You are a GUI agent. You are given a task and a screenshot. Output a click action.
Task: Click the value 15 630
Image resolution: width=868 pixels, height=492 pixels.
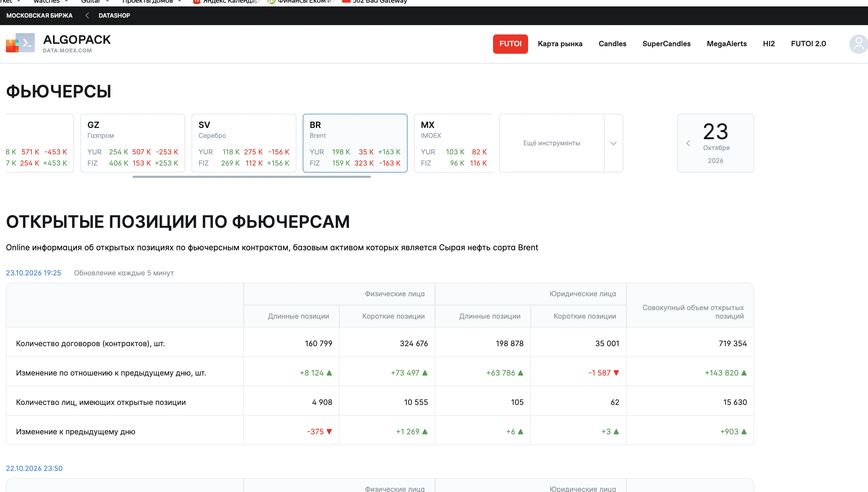(x=735, y=402)
